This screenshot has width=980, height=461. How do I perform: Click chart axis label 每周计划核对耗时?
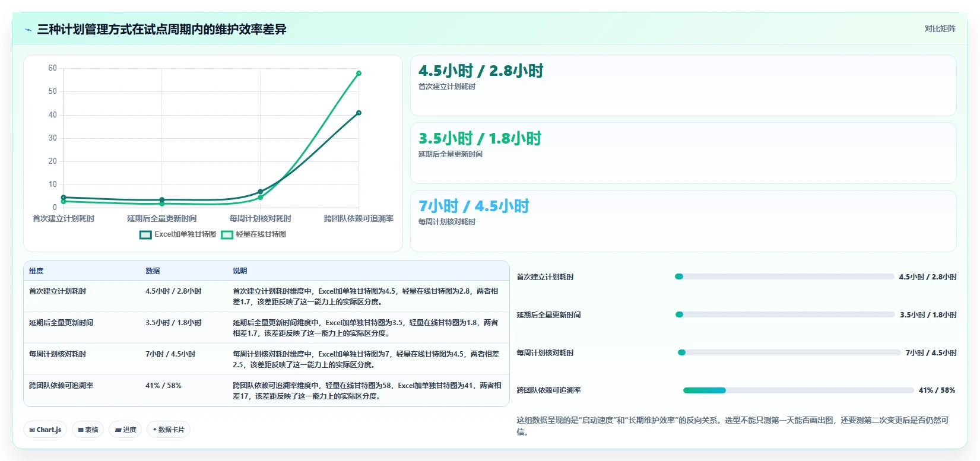pos(260,219)
